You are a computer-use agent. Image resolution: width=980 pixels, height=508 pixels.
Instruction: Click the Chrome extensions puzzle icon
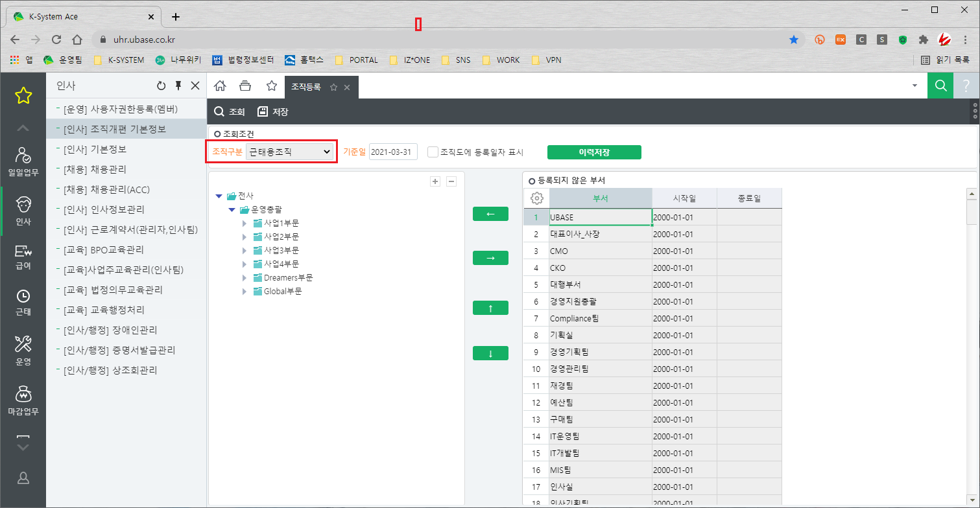click(924, 40)
